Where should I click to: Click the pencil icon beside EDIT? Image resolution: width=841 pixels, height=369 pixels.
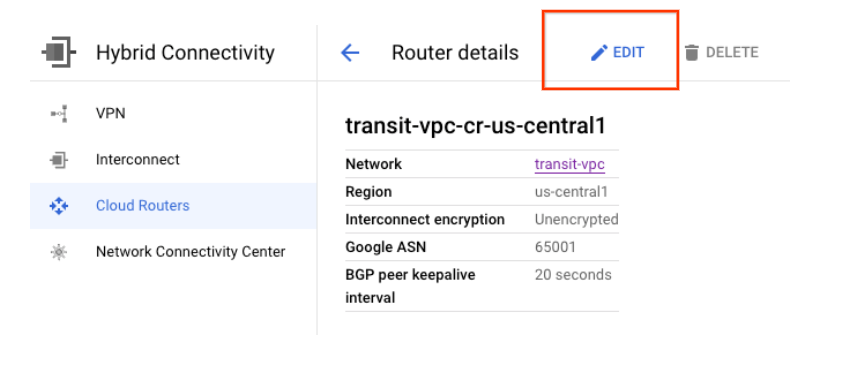599,53
